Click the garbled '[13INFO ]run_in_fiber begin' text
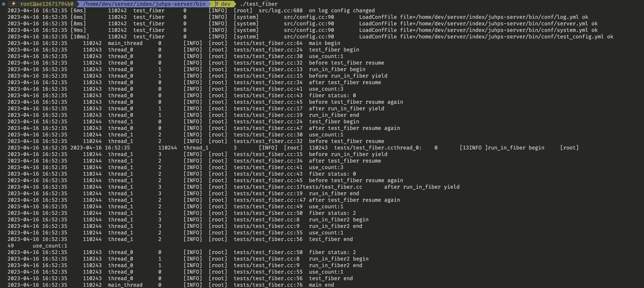644x288 pixels. click(x=502, y=148)
